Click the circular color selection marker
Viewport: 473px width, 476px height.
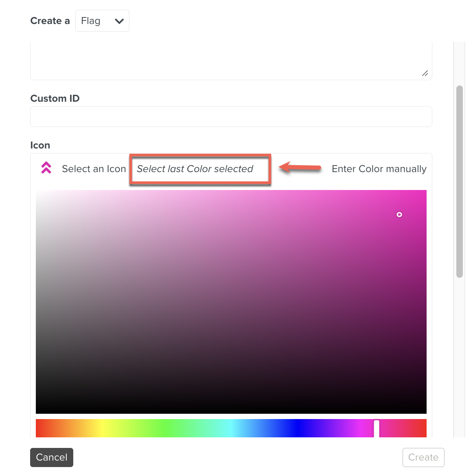tap(399, 214)
